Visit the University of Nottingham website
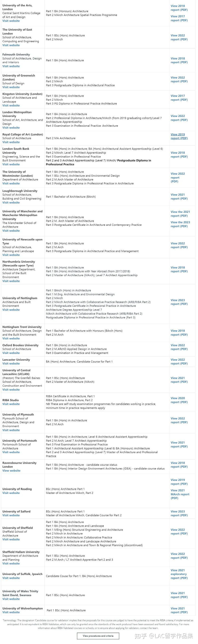 coord(11,310)
